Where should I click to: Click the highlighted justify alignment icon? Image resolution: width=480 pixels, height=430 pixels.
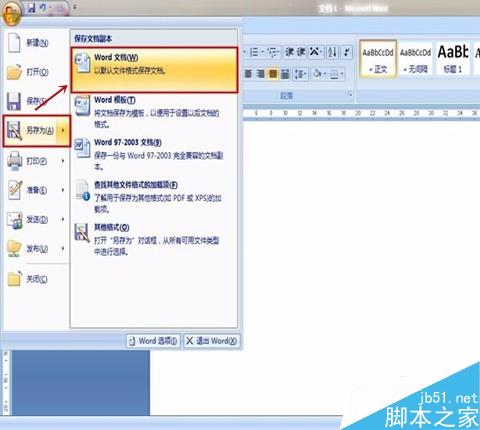(x=273, y=74)
